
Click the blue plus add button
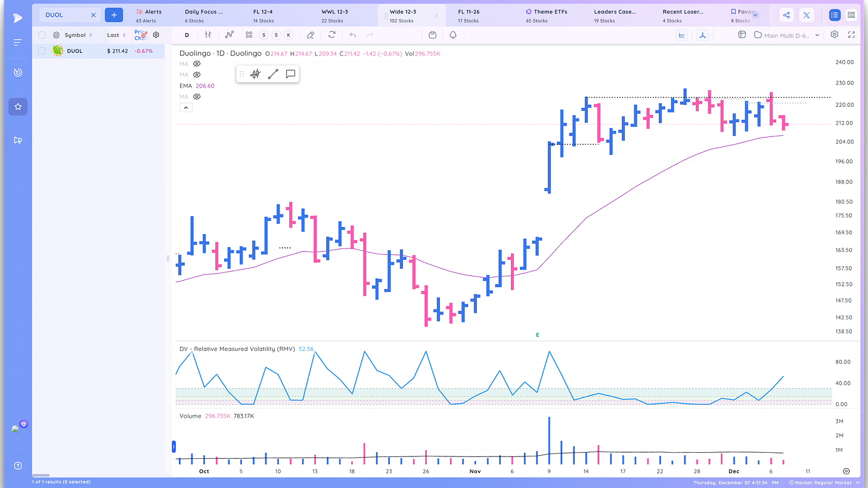(x=114, y=15)
